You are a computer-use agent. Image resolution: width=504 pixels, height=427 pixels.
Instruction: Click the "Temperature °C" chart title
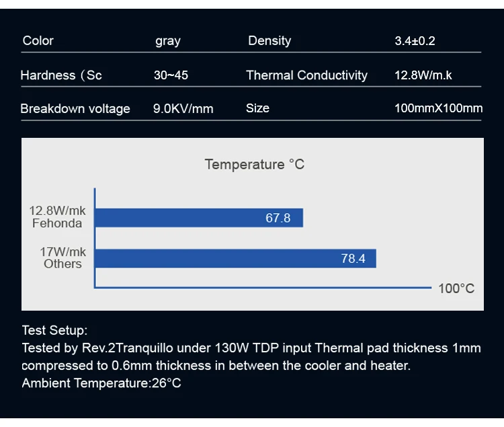pos(254,165)
